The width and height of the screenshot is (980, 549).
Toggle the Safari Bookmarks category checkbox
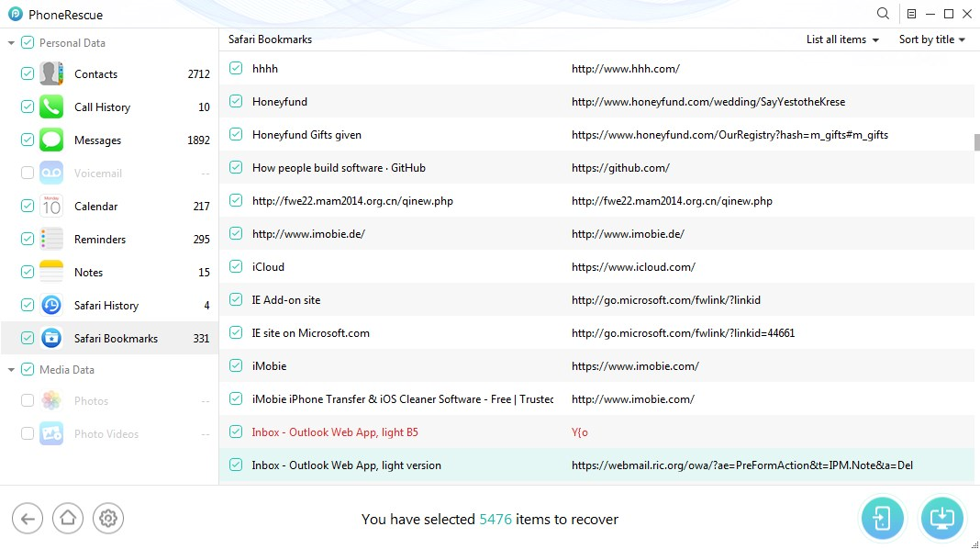pyautogui.click(x=28, y=338)
